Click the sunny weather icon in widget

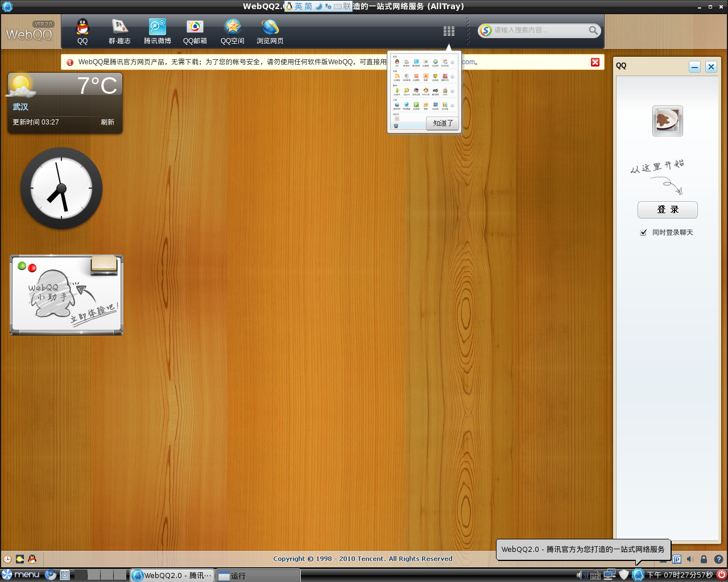click(22, 85)
